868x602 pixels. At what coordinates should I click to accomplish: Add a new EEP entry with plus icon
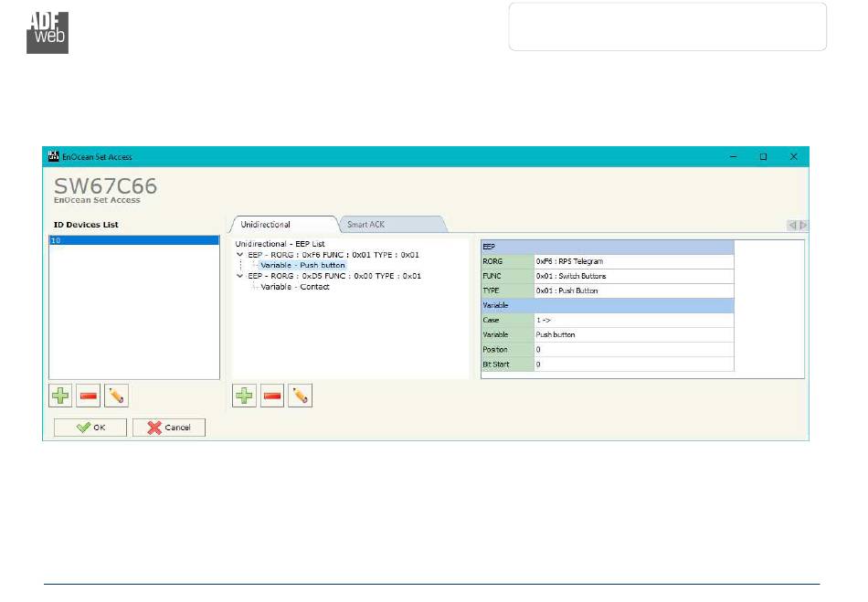click(244, 396)
